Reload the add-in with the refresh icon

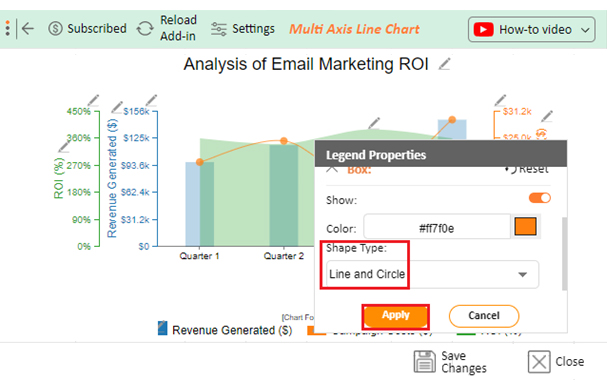point(145,29)
